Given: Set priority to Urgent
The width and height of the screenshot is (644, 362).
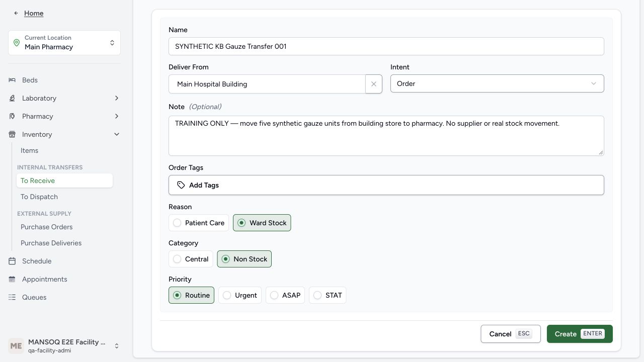Looking at the screenshot, I should (x=240, y=295).
